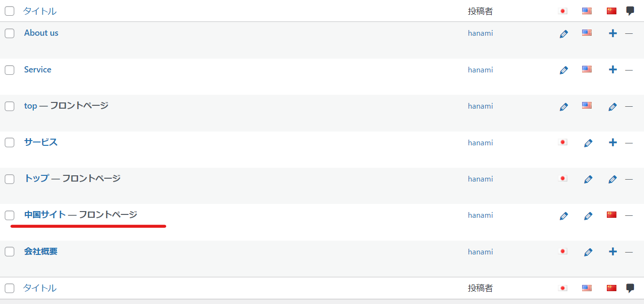Open the 中国サイト page title
Screen dimensions: 644x304
point(45,215)
